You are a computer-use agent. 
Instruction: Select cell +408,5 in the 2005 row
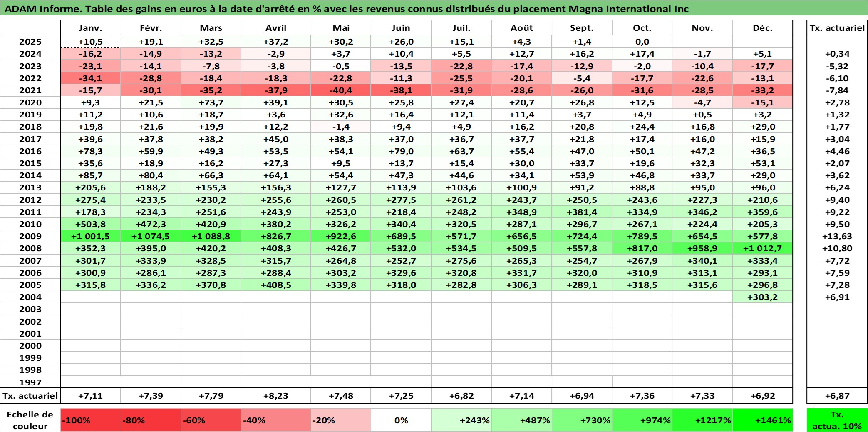[x=276, y=285]
